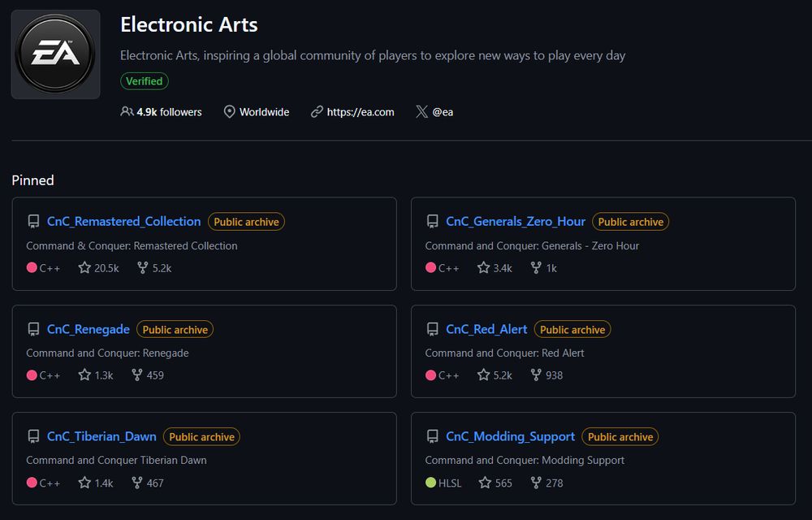Click the C++ label on CnC_Generals_Zero_Hour
Viewport: 812px width, 520px height.
click(448, 268)
